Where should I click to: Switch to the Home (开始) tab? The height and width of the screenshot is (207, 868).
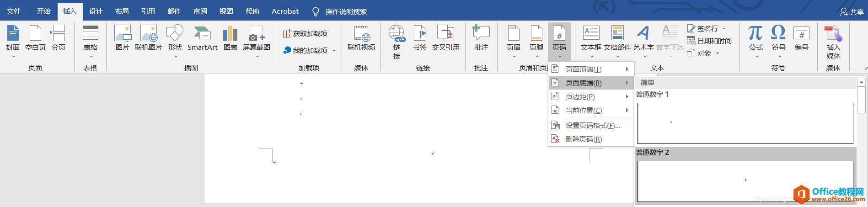[x=44, y=11]
